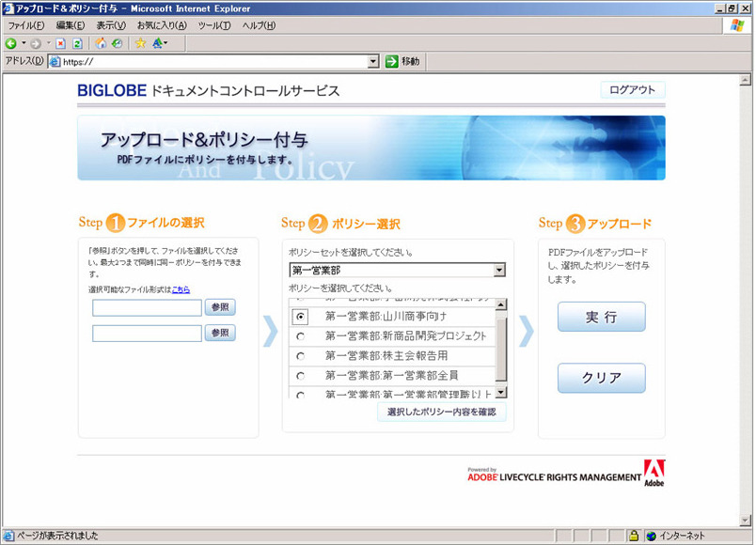The width and height of the screenshot is (756, 545).
Task: Click the green 移動 (Go) arrow icon
Action: [390, 61]
